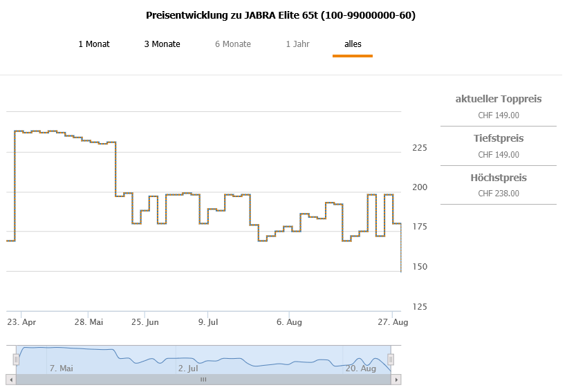Screen dimensions: 567x392
Task: Click the 7. Mai navigator label
Action: tap(62, 368)
